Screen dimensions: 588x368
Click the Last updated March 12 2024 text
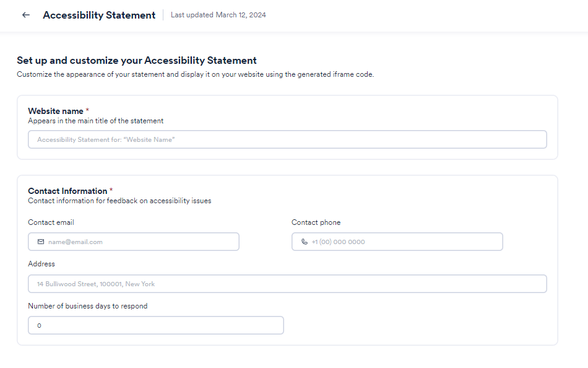[x=218, y=15]
